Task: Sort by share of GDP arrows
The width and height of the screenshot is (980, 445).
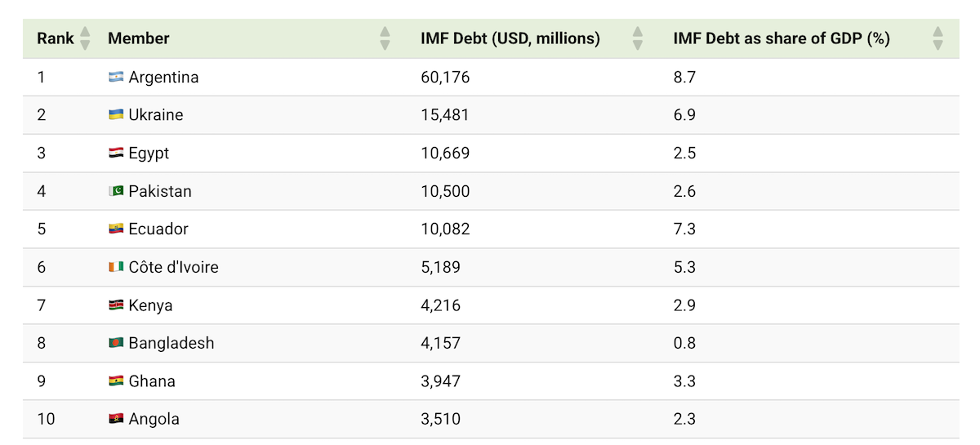Action: pos(938,38)
